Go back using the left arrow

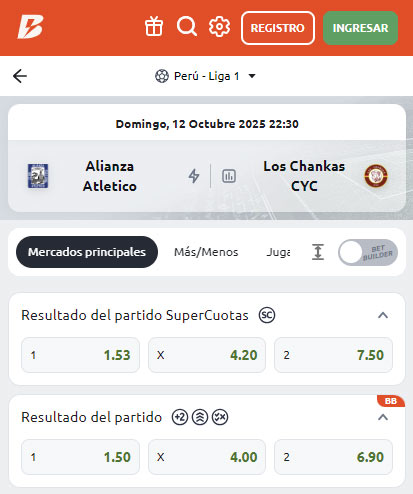click(x=20, y=76)
